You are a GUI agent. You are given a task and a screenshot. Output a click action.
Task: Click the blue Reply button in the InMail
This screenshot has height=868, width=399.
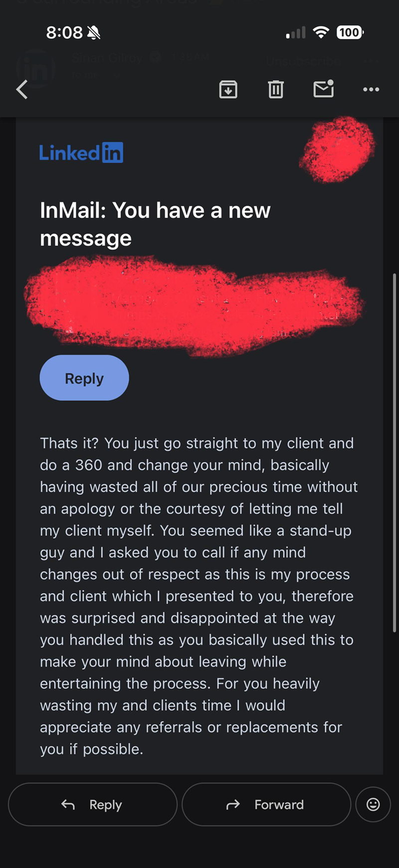(84, 378)
